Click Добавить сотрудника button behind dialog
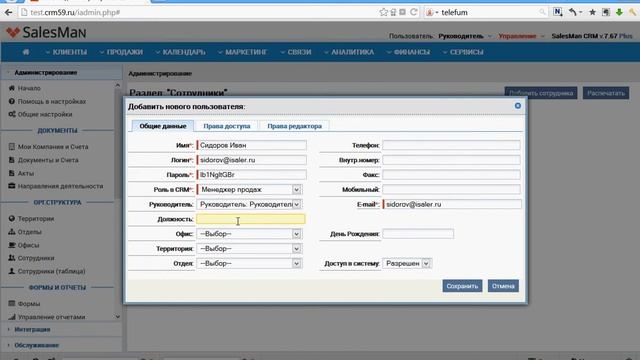The image size is (640, 360). pyautogui.click(x=541, y=93)
